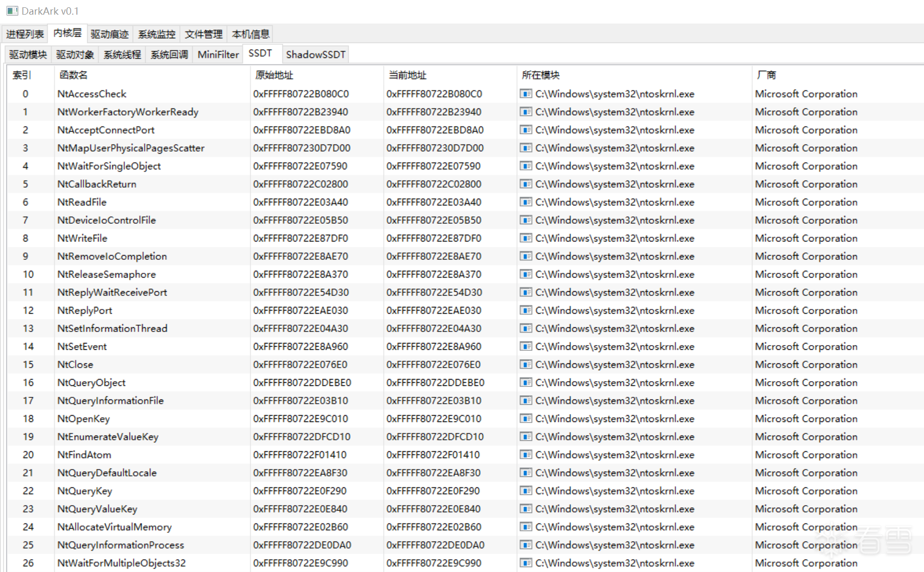Switch to the ShadowSSDT sub-tab
Image resolution: width=924 pixels, height=572 pixels.
coord(316,54)
